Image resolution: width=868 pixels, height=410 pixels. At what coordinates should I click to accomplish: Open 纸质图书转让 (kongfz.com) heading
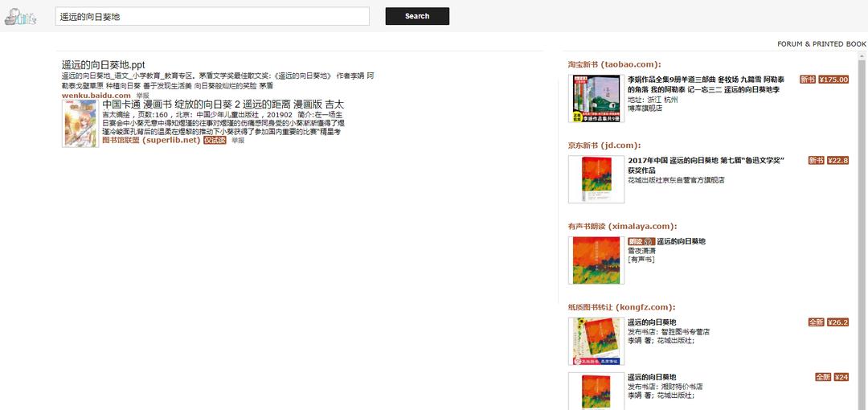pyautogui.click(x=621, y=307)
